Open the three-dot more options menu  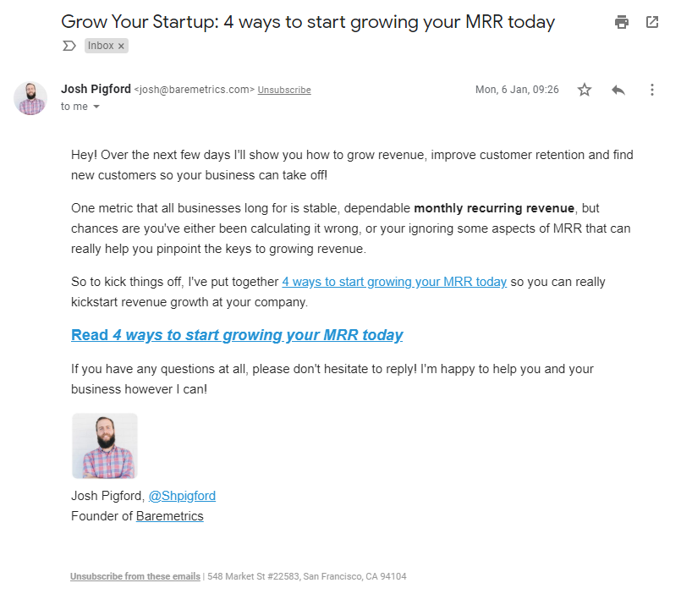click(652, 90)
